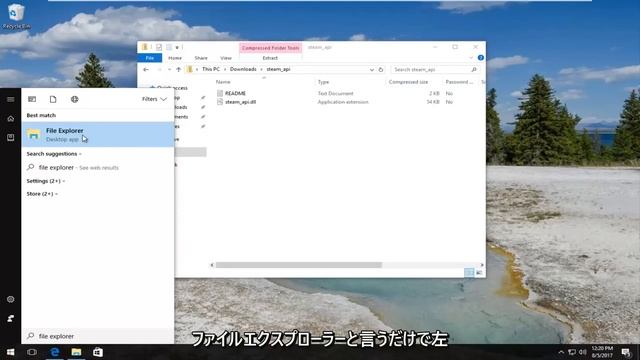This screenshot has width=640, height=360.
Task: Open search settings gear icon
Action: tap(11, 299)
